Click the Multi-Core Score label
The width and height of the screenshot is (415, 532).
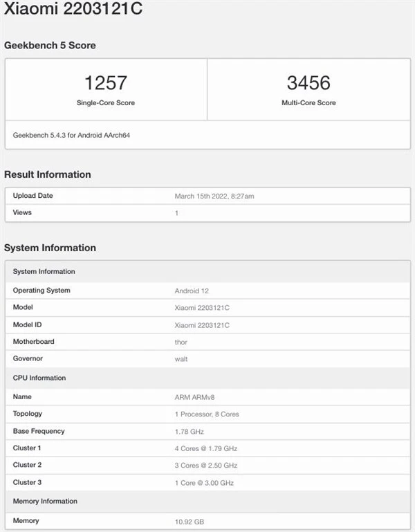click(x=308, y=103)
